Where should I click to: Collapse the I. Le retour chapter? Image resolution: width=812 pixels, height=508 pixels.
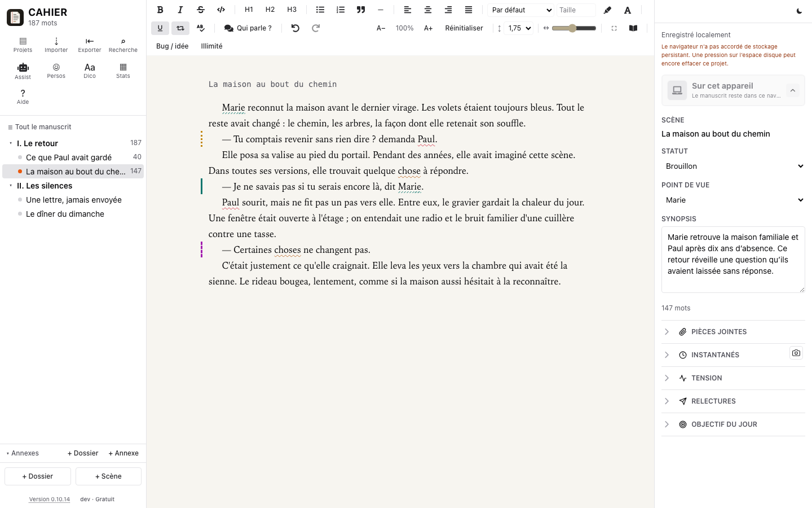pos(11,143)
